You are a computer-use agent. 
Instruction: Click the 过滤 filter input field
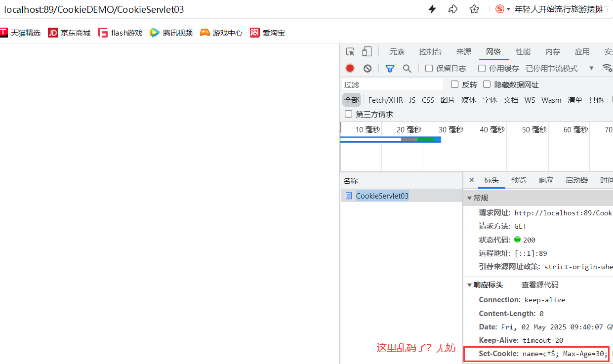point(393,84)
